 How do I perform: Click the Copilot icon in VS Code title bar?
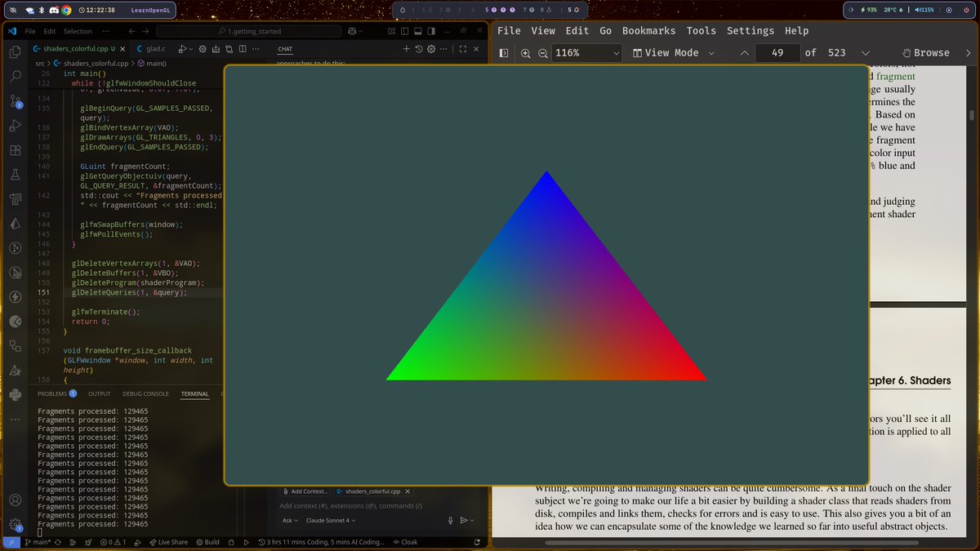352,31
